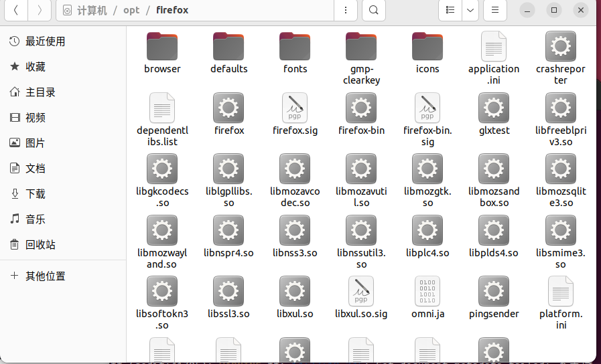The image size is (601, 364).
Task: Select the libplds4.so file icon
Action: 494,230
